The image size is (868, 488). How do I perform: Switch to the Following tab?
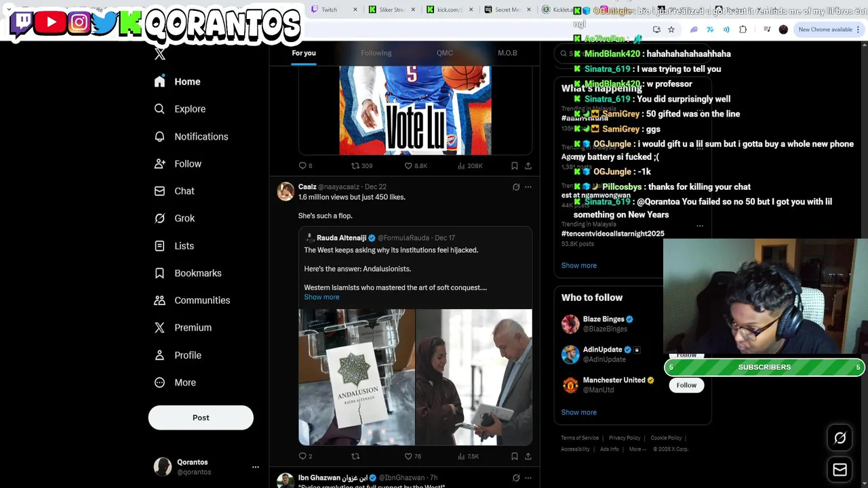(x=376, y=53)
